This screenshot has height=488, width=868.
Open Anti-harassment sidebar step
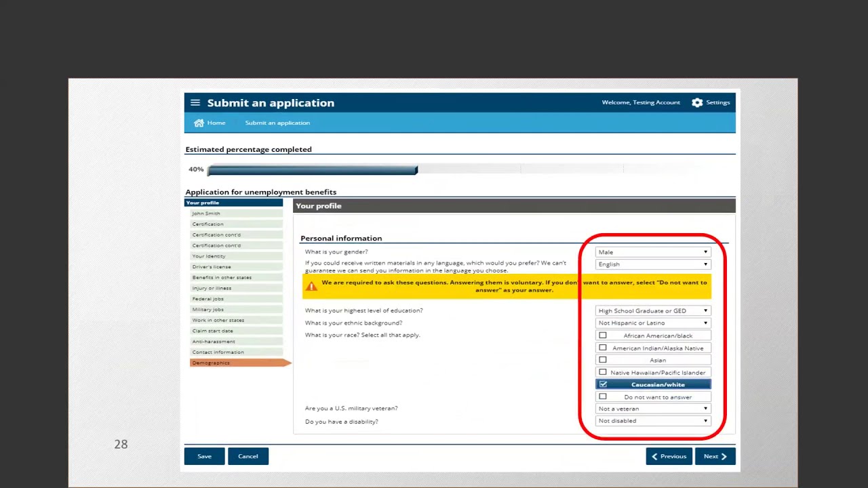tap(236, 342)
